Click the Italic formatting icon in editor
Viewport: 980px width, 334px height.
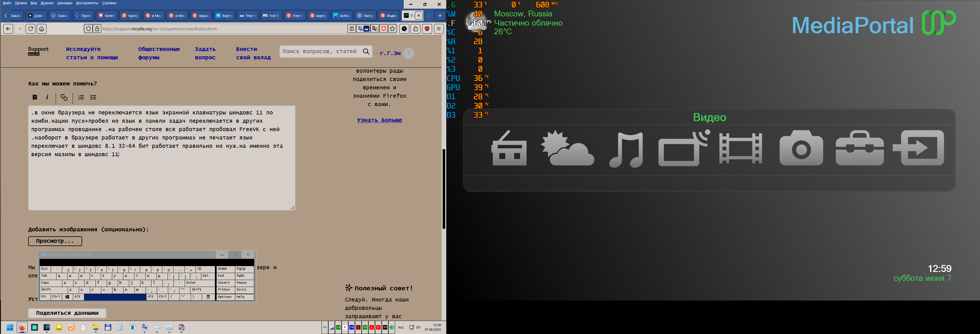click(x=47, y=97)
